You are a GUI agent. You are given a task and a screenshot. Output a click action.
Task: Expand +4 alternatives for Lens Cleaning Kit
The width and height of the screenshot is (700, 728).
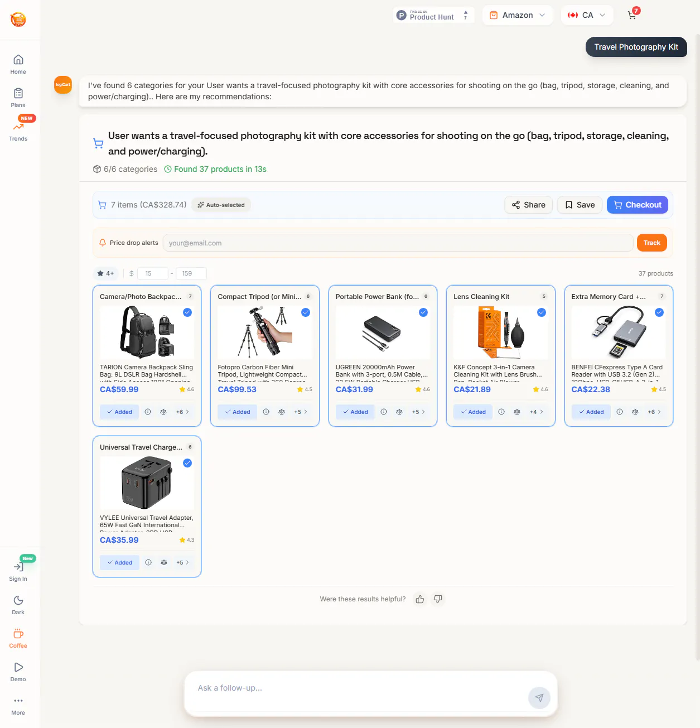click(x=537, y=412)
